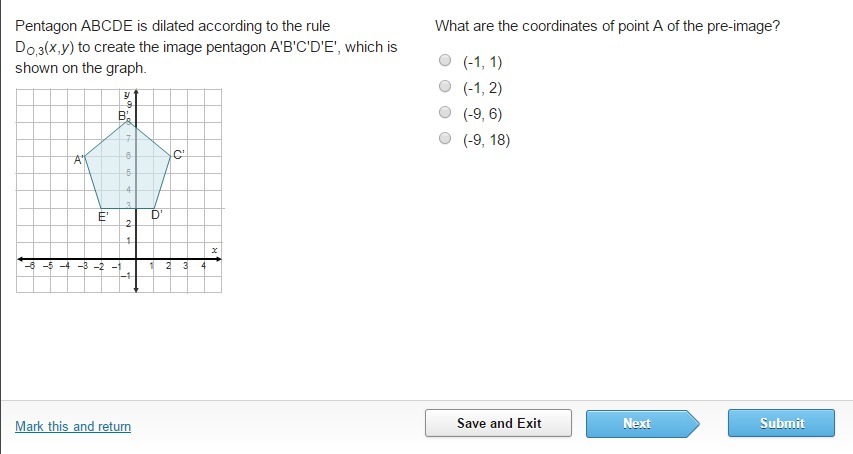Screen dimensions: 853x454
Task: Submit the answer
Action: pyautogui.click(x=781, y=423)
